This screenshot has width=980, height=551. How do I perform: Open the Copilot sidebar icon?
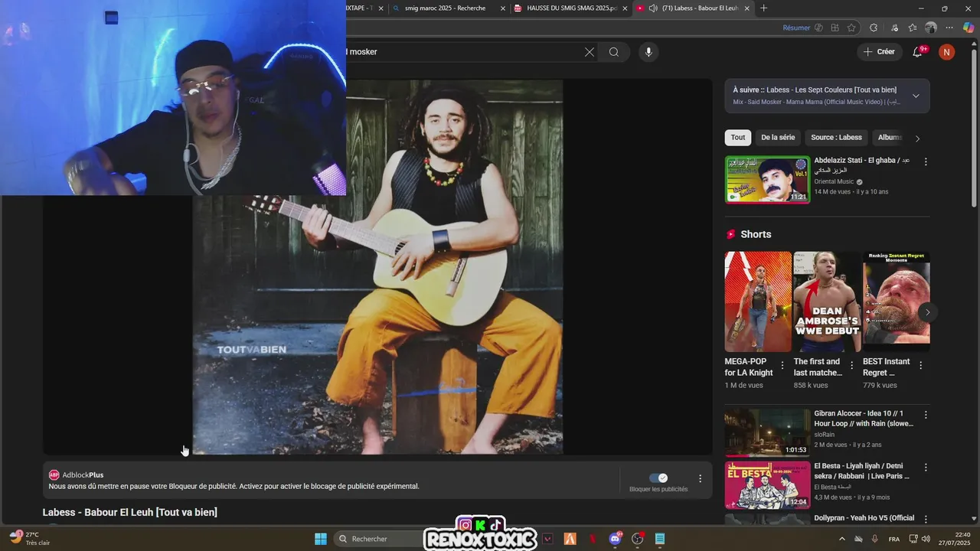(969, 28)
